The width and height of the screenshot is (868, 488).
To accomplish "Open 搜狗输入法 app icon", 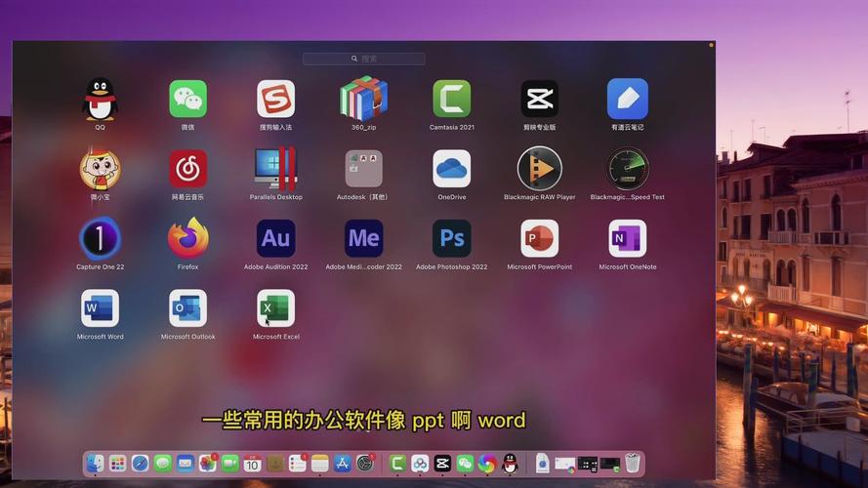I will (275, 99).
